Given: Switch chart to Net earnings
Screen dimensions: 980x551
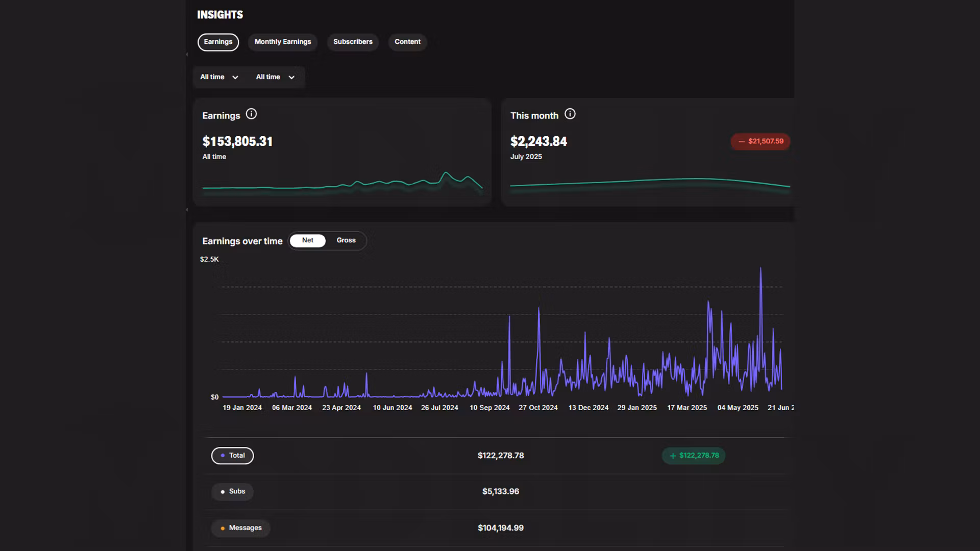Looking at the screenshot, I should [307, 240].
